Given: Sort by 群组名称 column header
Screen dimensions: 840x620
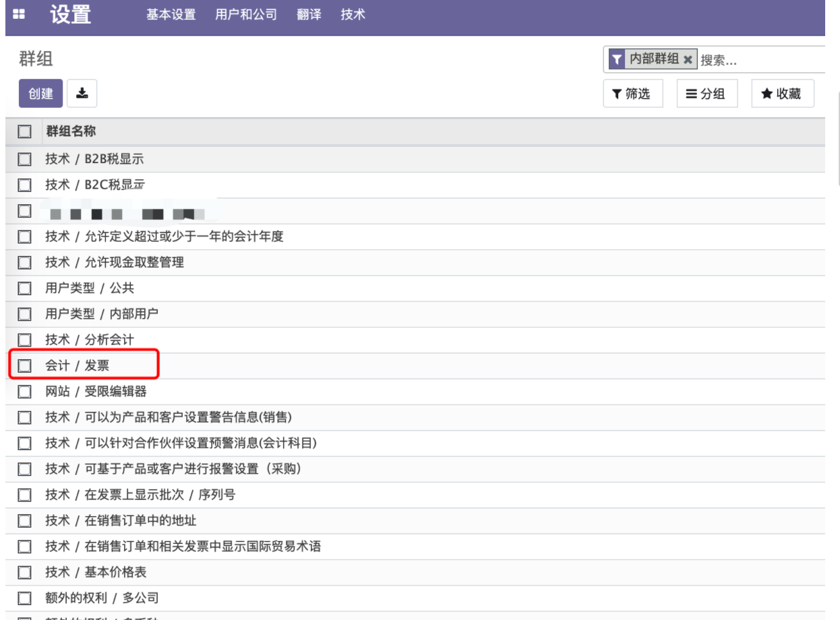Looking at the screenshot, I should point(71,131).
